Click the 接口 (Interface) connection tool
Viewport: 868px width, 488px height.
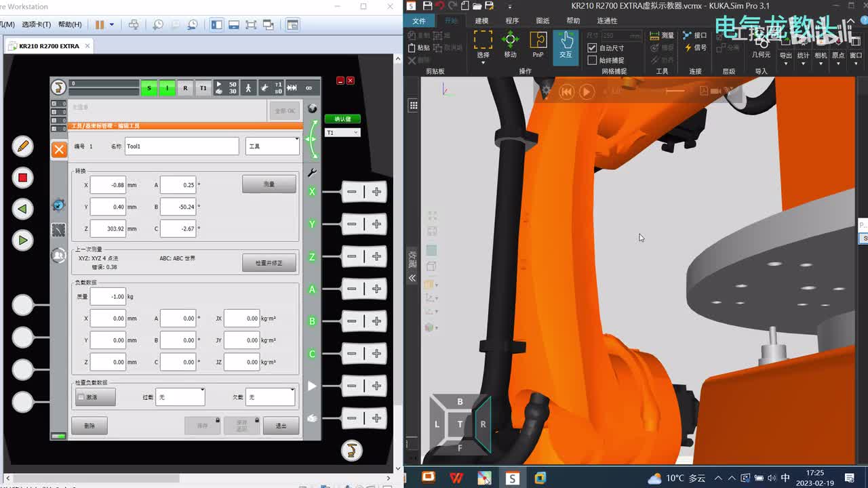pos(695,35)
